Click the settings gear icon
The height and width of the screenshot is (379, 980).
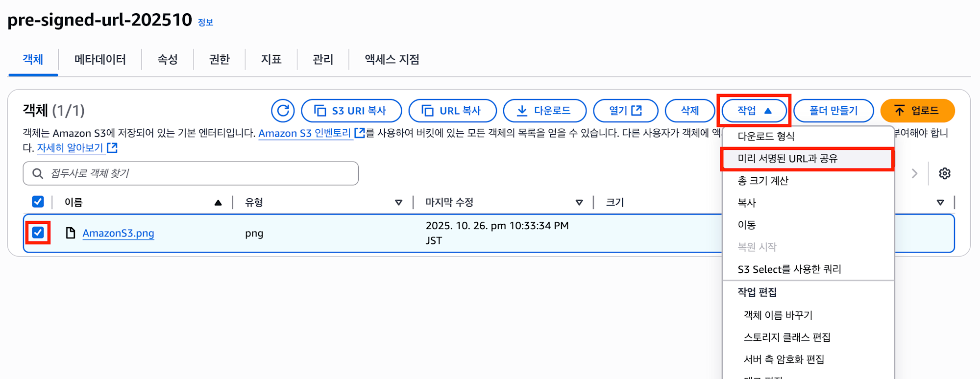945,173
